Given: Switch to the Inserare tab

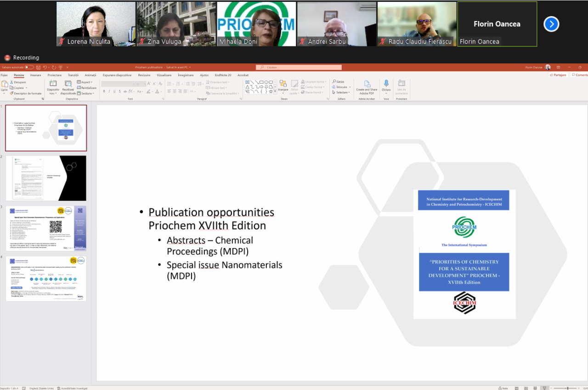Looking at the screenshot, I should pos(35,75).
